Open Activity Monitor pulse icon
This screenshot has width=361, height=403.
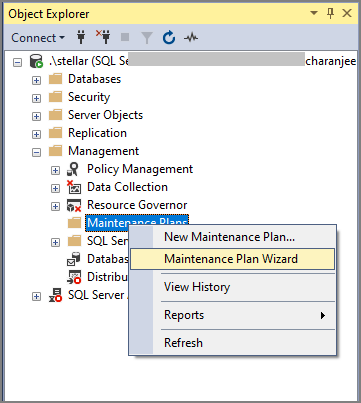pos(191,38)
